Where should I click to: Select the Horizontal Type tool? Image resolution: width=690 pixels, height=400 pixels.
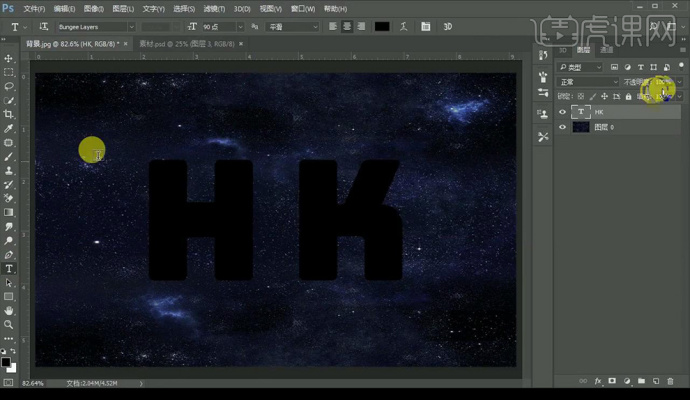tap(9, 268)
